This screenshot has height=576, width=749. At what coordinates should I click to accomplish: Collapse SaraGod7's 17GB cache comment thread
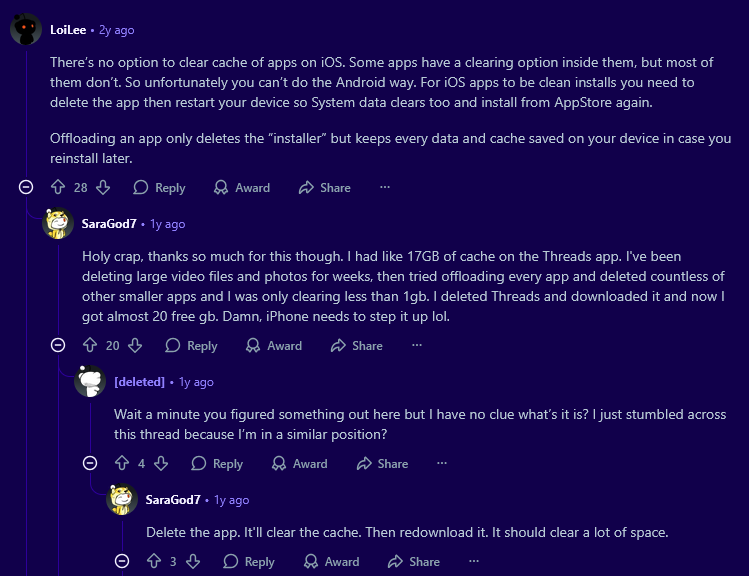point(58,345)
